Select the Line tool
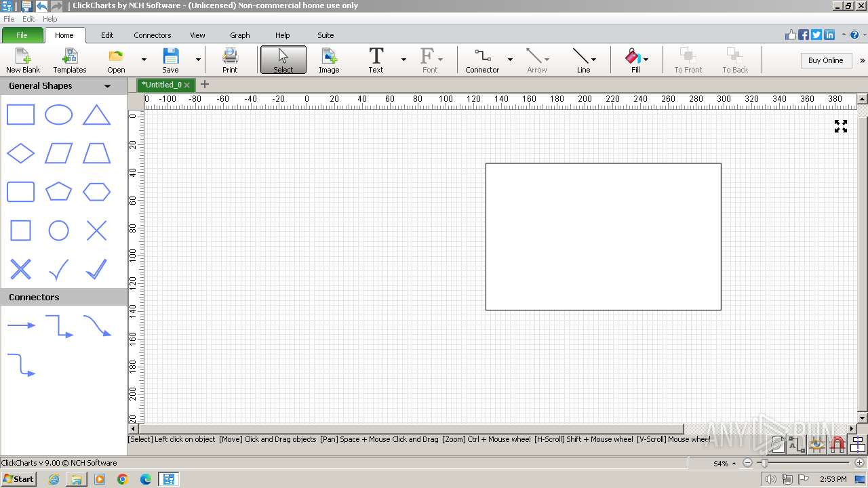The image size is (868, 488). [583, 60]
